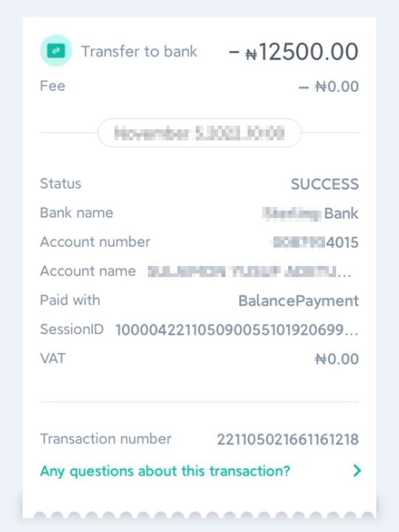Select the Transfer to bank title
Screen dimensions: 399x532
pos(139,52)
